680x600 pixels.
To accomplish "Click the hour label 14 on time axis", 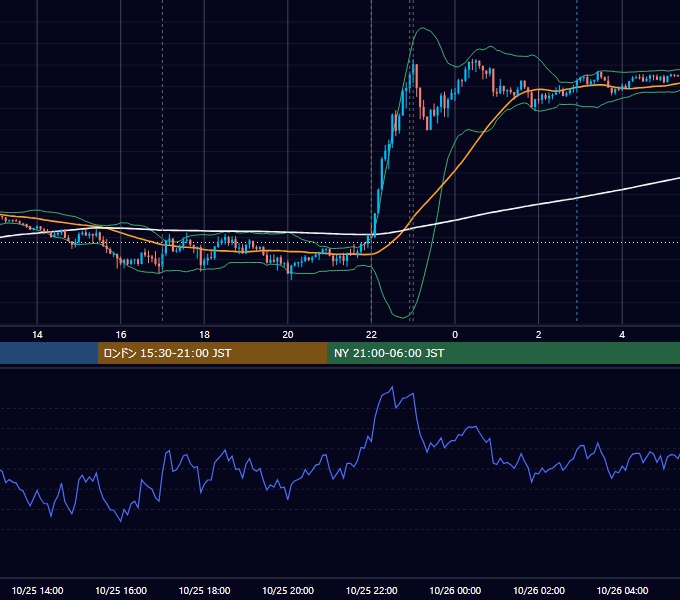I will click(37, 335).
